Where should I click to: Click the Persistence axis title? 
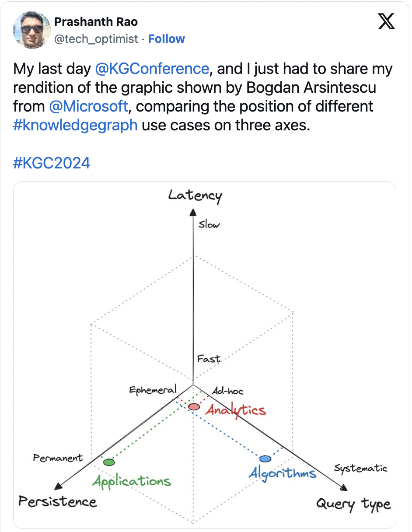click(57, 501)
